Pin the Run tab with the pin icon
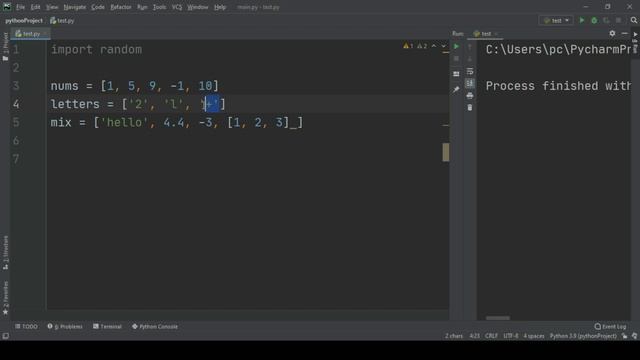The image size is (640, 360). [x=456, y=89]
